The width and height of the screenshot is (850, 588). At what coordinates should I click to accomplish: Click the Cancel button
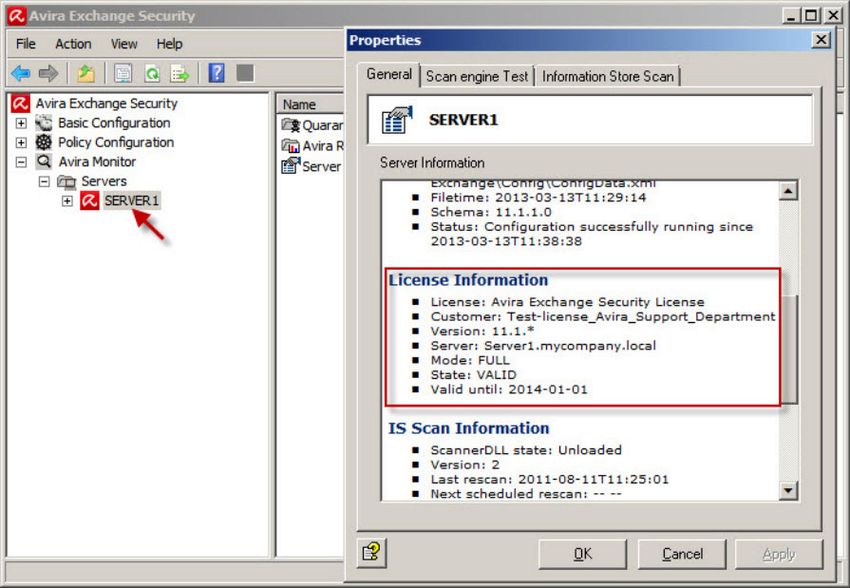[682, 554]
